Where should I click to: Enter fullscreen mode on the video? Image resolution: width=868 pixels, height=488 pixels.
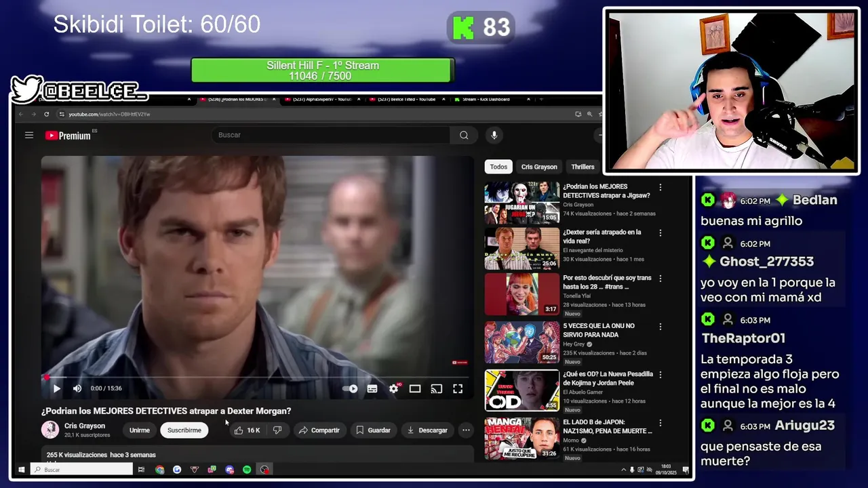coord(458,388)
